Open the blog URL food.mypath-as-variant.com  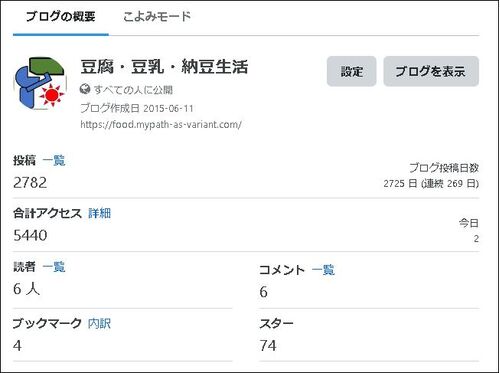(161, 125)
